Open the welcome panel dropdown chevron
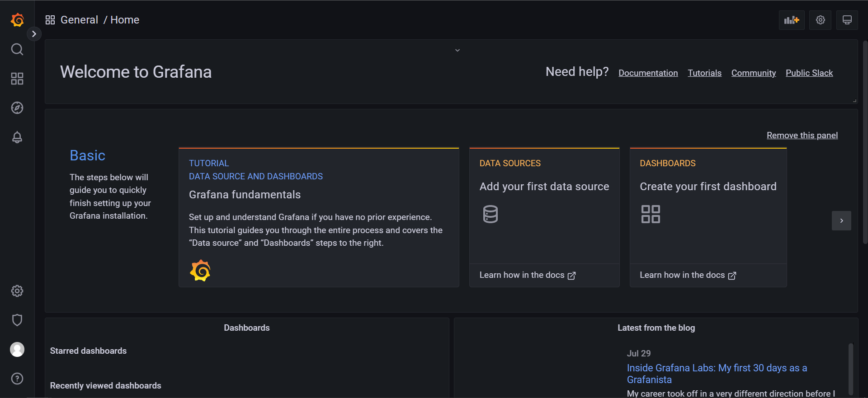The image size is (868, 398). [458, 50]
